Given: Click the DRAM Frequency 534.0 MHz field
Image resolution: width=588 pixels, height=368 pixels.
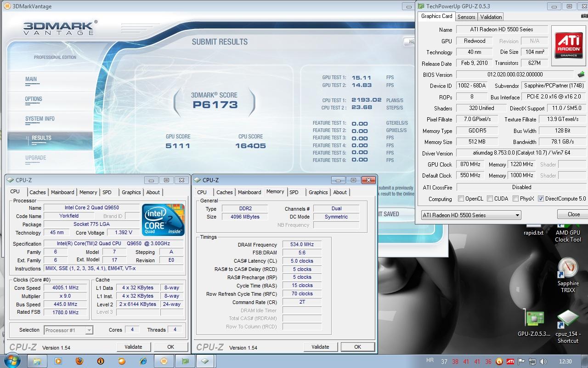Looking at the screenshot, I should (x=302, y=245).
